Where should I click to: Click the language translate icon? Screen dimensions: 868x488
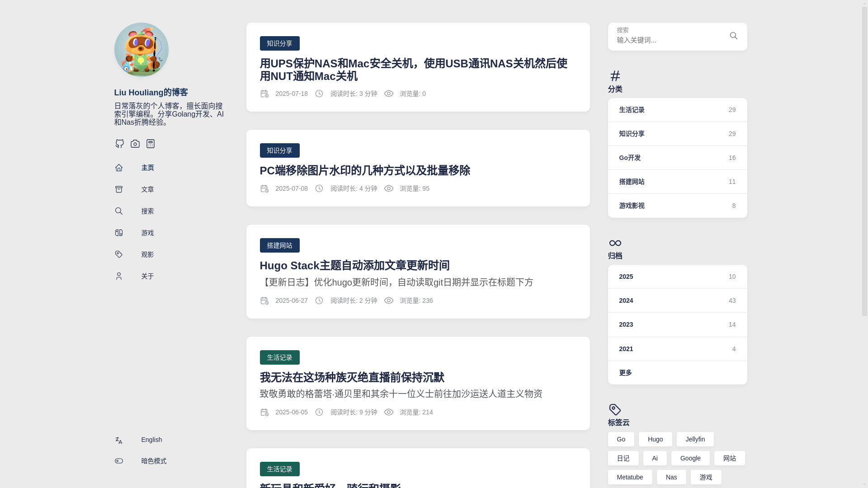[118, 440]
